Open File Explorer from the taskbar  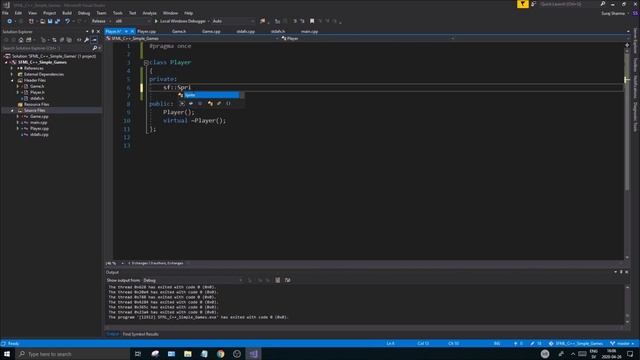[x=187, y=354]
